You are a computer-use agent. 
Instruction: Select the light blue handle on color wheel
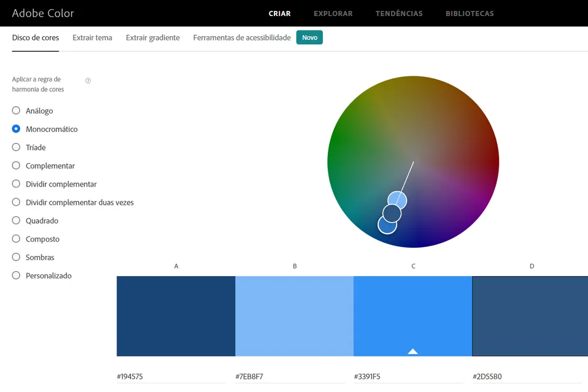[397, 200]
